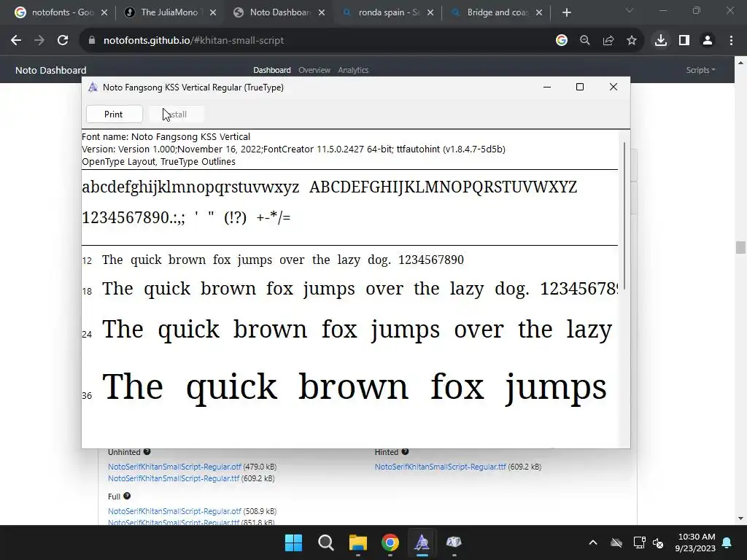
Task: Minimize the font viewer window
Action: pos(547,87)
